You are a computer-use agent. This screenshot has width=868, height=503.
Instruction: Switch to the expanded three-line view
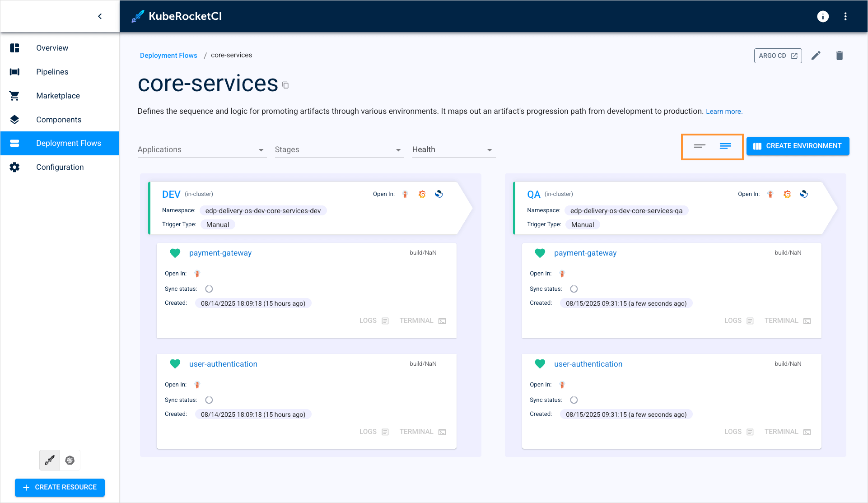click(x=725, y=146)
